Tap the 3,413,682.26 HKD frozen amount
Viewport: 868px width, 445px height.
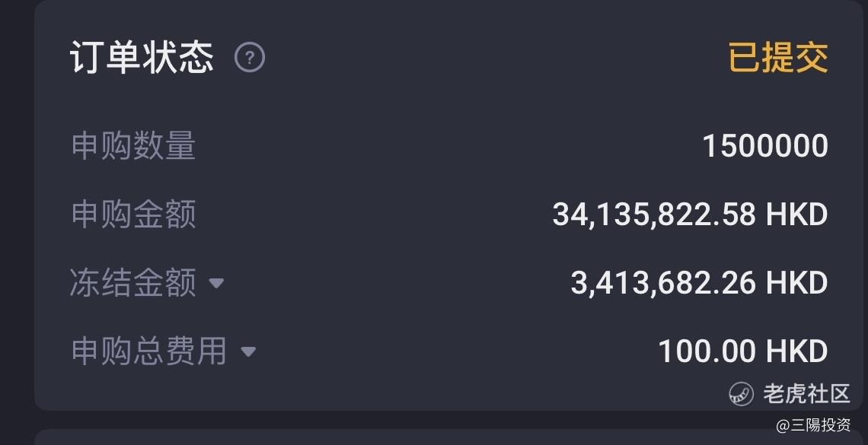tap(699, 282)
